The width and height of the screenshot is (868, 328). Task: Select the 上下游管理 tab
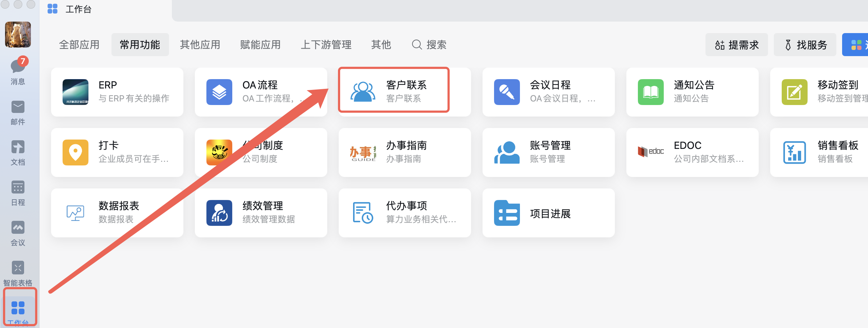coord(326,45)
